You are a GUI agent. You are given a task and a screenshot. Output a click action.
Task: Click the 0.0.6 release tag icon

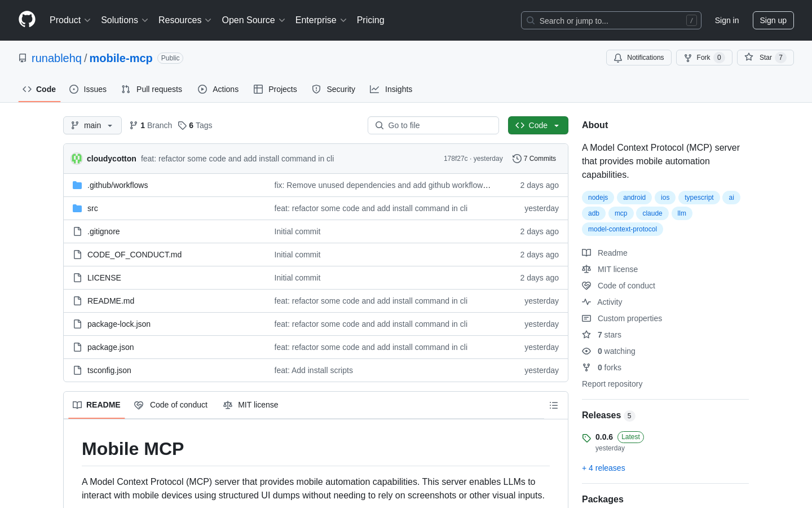[586, 437]
